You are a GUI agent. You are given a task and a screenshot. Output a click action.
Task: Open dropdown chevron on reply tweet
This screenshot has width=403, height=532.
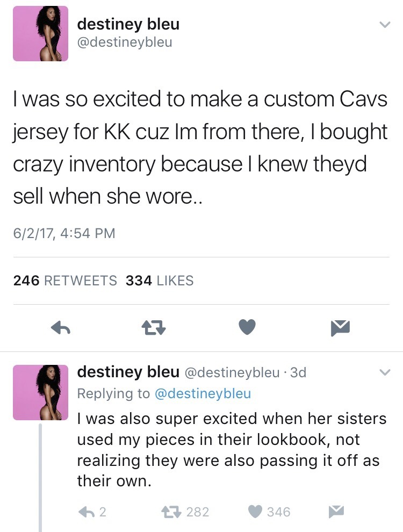coord(384,372)
